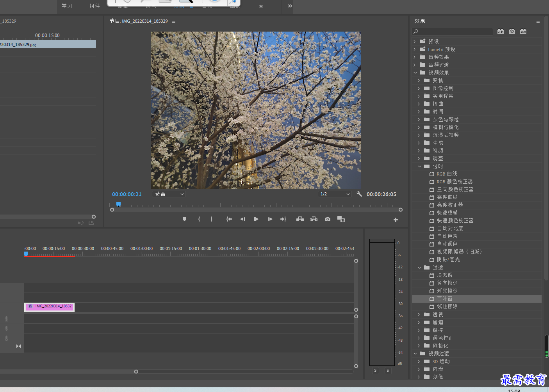This screenshot has width=549, height=392.
Task: Click program monitor playhead
Action: click(x=118, y=204)
